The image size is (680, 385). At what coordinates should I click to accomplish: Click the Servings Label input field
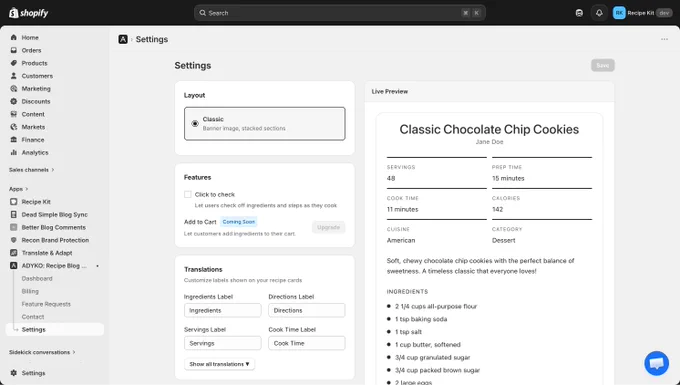click(x=222, y=343)
